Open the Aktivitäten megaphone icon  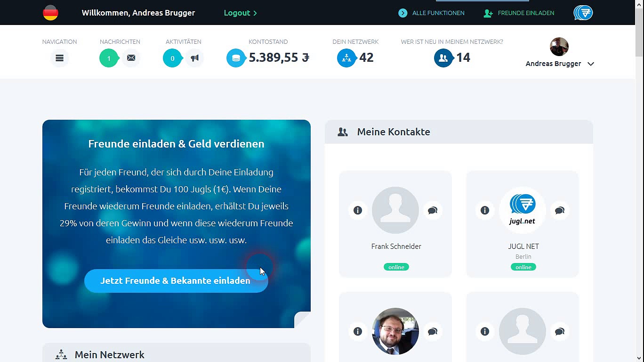pos(194,58)
